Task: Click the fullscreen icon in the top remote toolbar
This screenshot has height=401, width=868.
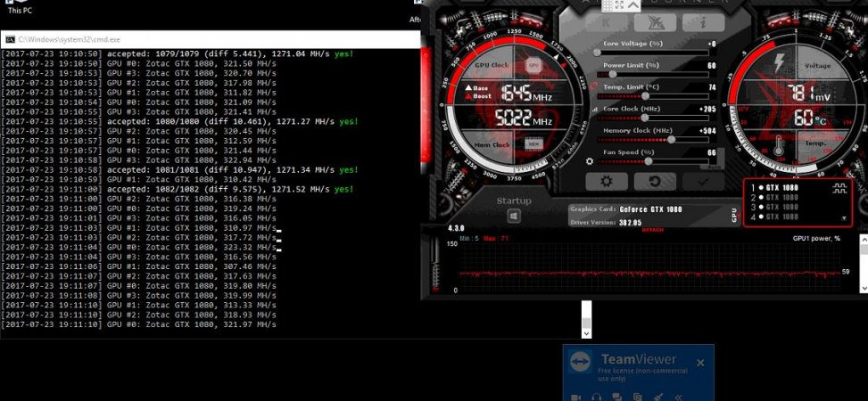Action: (619, 5)
